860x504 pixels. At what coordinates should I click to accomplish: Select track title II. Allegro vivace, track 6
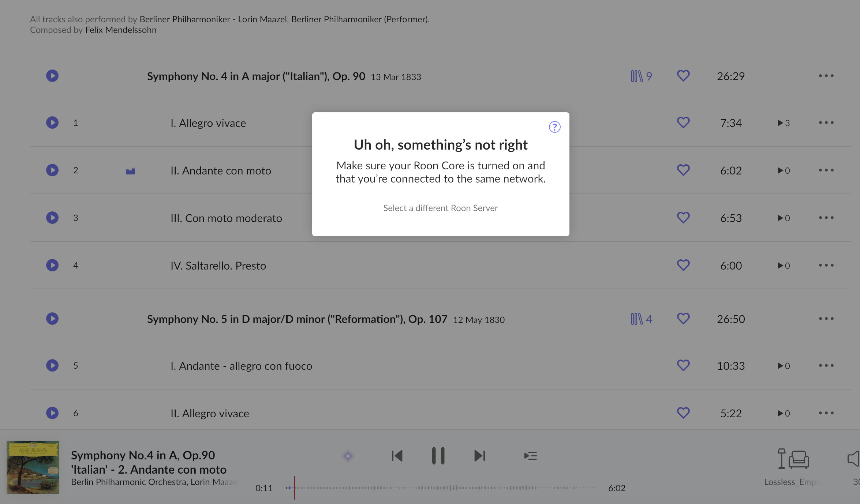click(210, 413)
